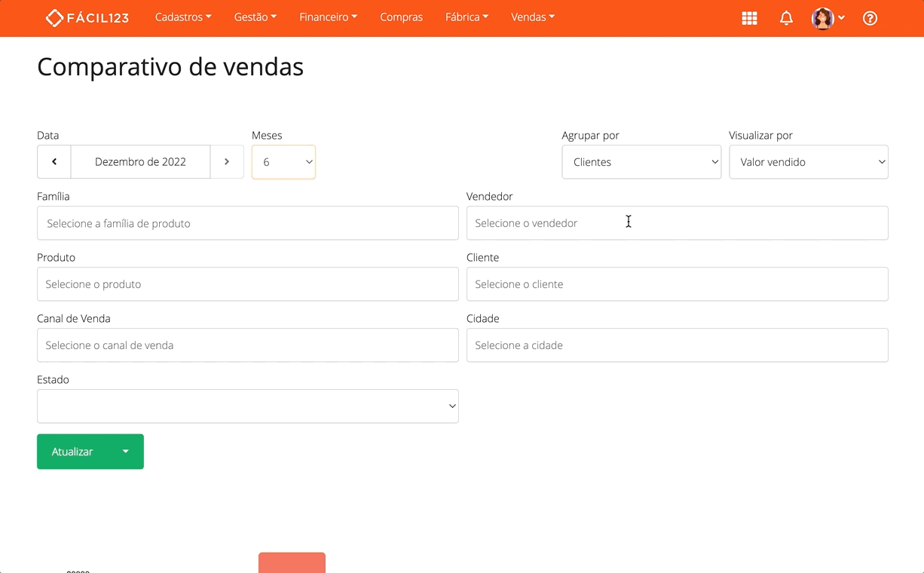Screen dimensions: 924x573
Task: Navigate to the Compras section
Action: click(401, 17)
